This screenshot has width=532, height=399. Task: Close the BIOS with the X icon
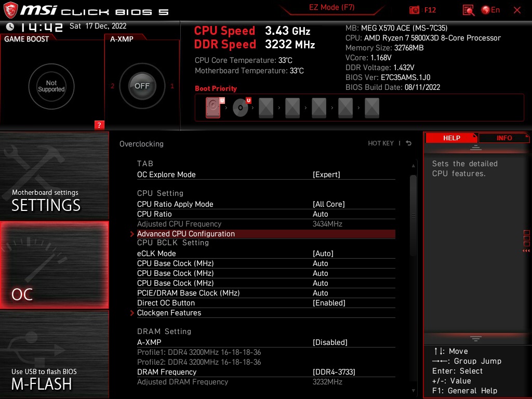click(517, 10)
